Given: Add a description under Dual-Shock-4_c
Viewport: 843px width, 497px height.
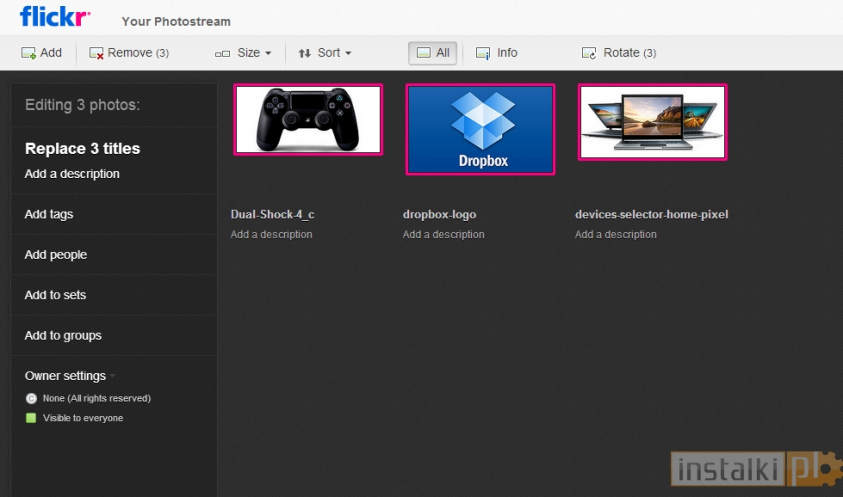Looking at the screenshot, I should point(272,235).
